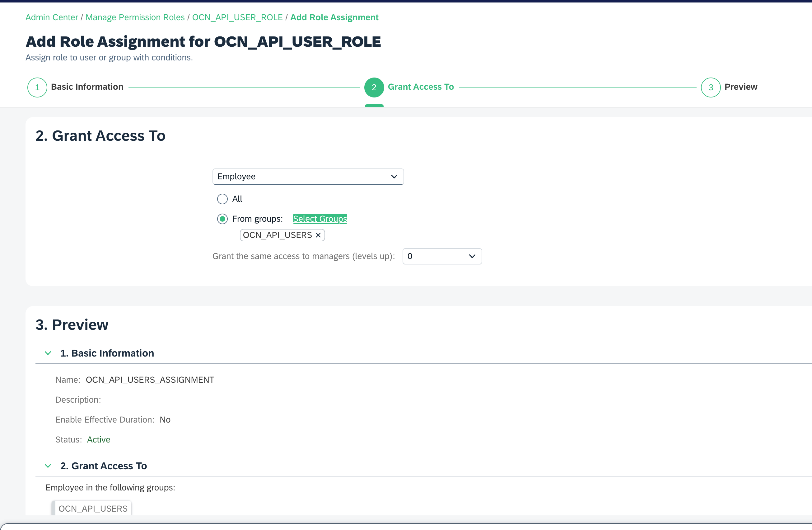Click the step 3 Preview circle icon
This screenshot has height=530, width=812.
coord(710,88)
